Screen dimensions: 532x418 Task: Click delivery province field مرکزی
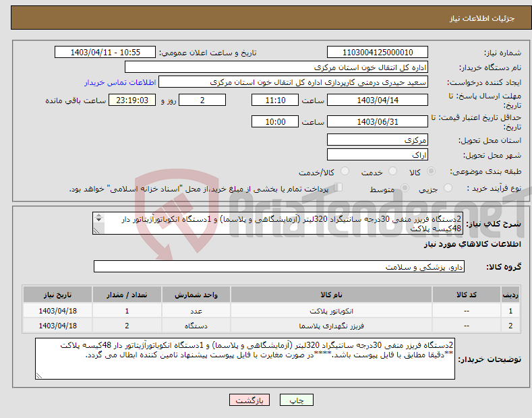pos(378,140)
